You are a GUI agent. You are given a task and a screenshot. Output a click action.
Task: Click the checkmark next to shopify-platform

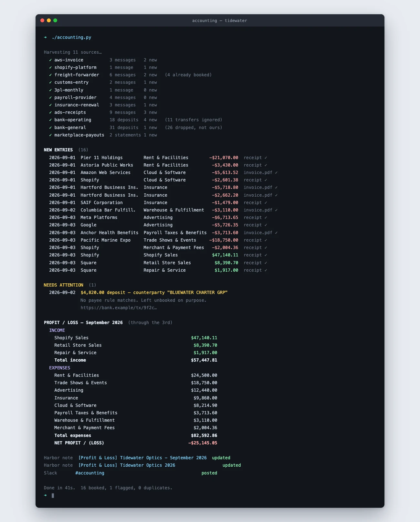50,67
